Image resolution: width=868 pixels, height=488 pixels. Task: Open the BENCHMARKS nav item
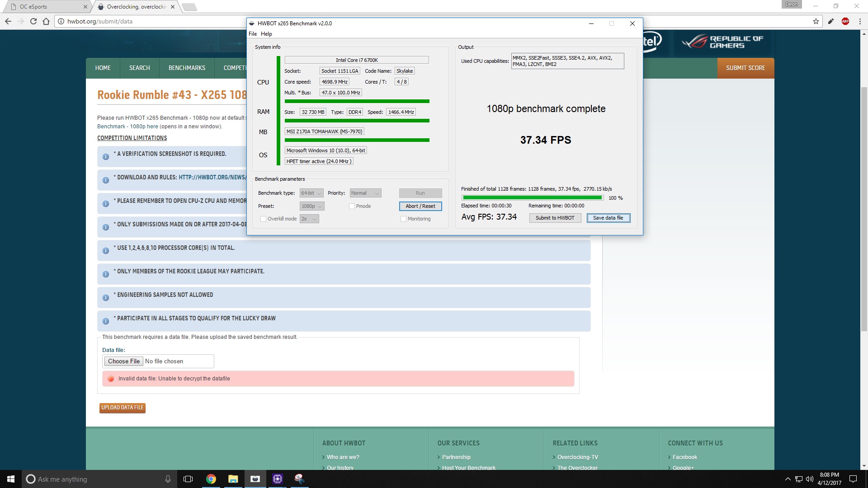pyautogui.click(x=187, y=68)
